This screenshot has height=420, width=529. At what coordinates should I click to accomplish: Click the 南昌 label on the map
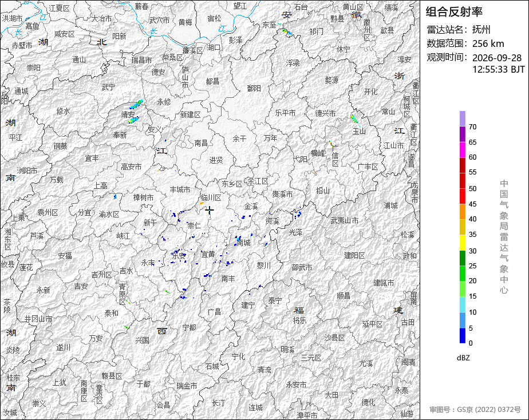tap(201, 143)
